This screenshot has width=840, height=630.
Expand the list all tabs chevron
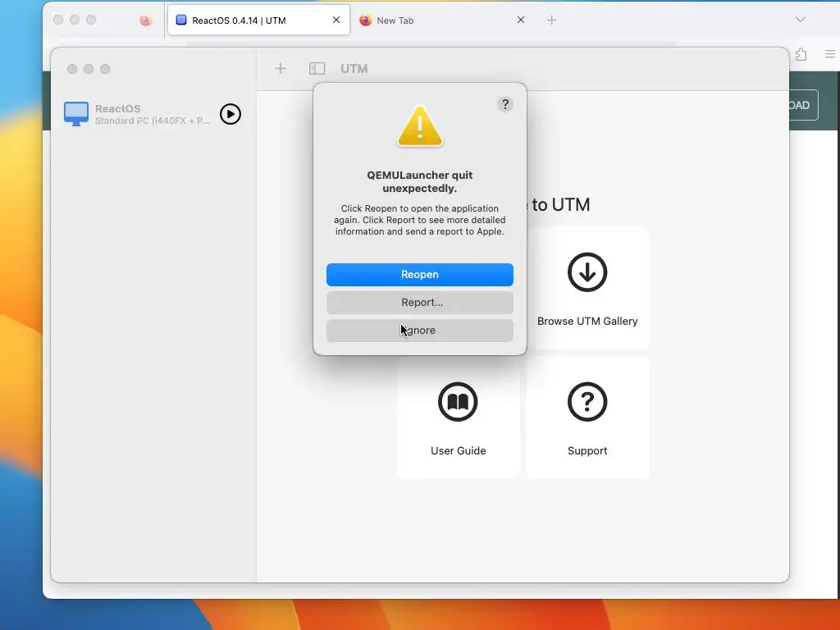tap(801, 20)
